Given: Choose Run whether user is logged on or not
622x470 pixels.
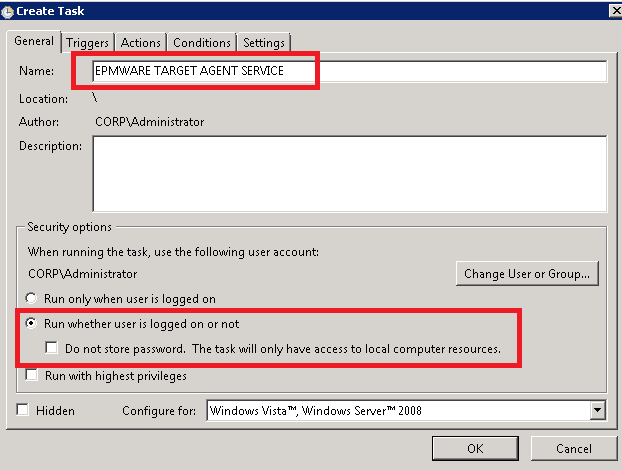Looking at the screenshot, I should [x=33, y=324].
